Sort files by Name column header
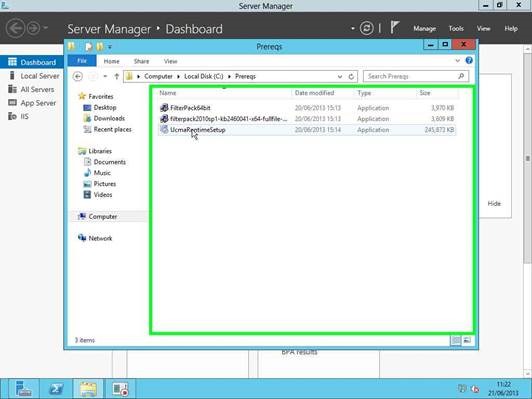The width and height of the screenshot is (532, 399). [x=168, y=93]
